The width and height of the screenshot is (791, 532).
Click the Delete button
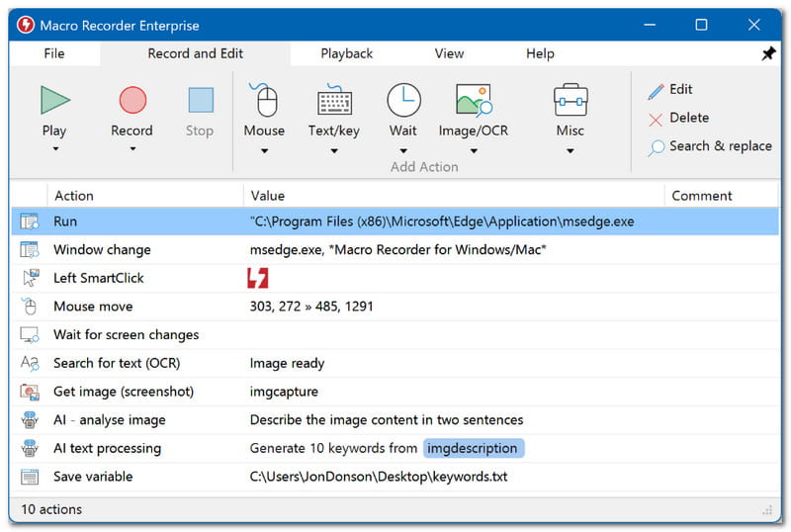point(678,118)
